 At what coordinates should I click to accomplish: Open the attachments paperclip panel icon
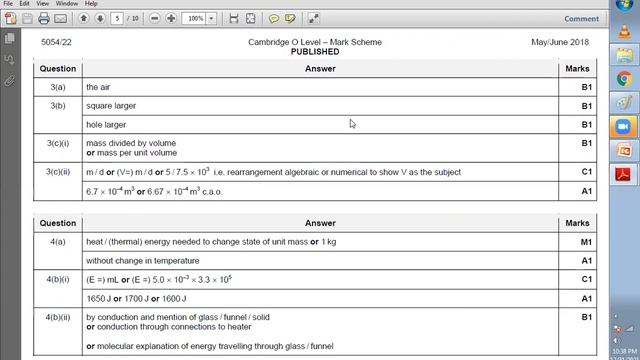click(x=10, y=81)
